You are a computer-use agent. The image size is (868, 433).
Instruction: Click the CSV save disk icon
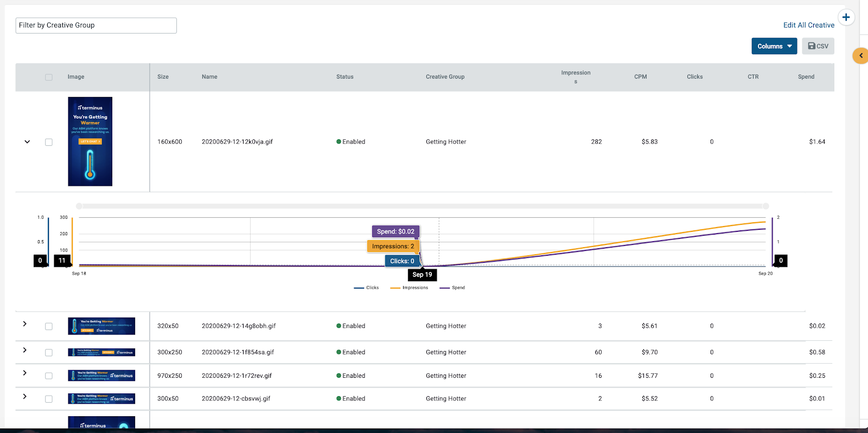pyautogui.click(x=812, y=46)
